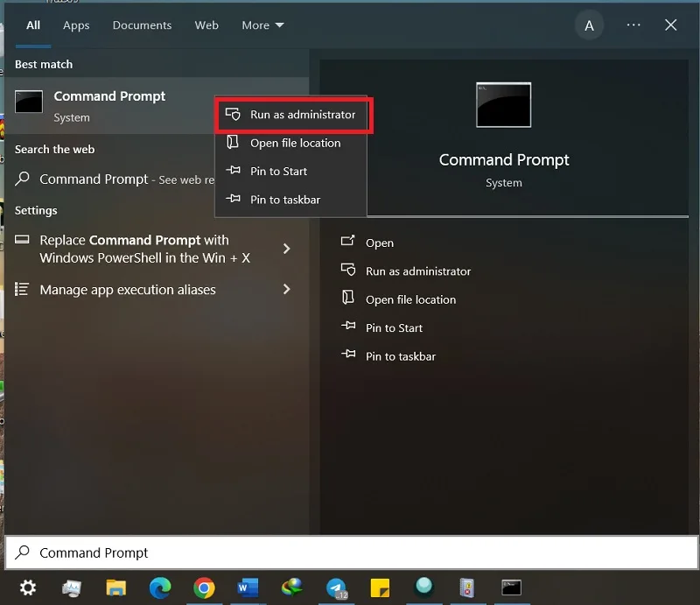Launch Microsoft Edge from the taskbar
The height and width of the screenshot is (605, 700).
tap(160, 587)
